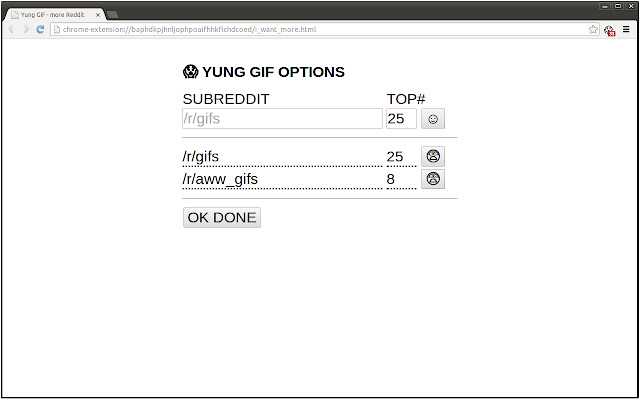
Task: Click the Yung GIF logo icon
Action: tap(190, 72)
